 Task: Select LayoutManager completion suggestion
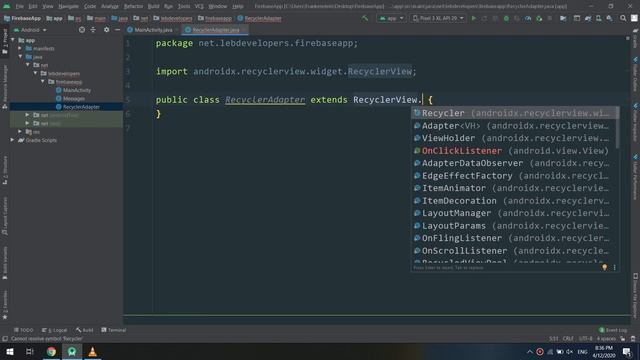pos(514,213)
